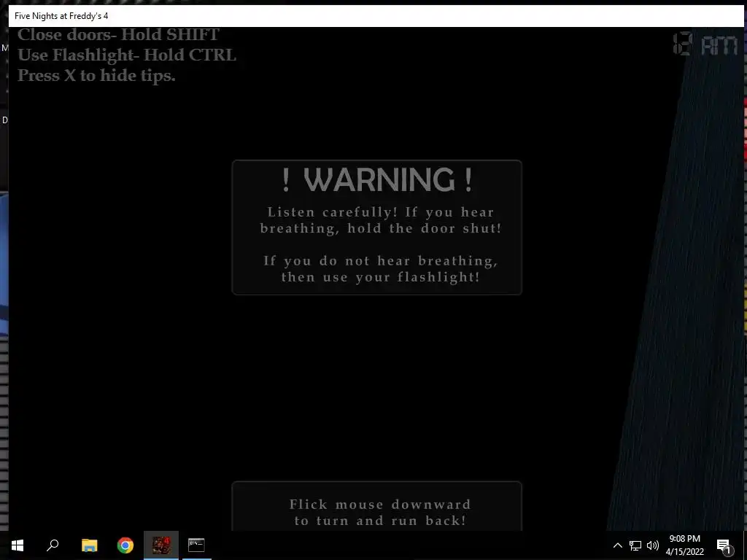Select the Five Nights at Freddy's 4 taskbar icon
This screenshot has height=560, width=747.
[161, 545]
